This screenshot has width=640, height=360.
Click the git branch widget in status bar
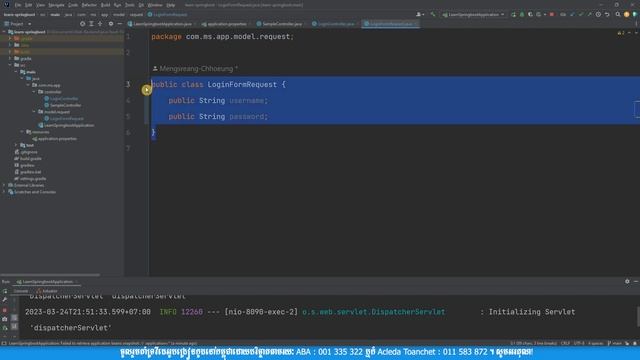[614, 343]
